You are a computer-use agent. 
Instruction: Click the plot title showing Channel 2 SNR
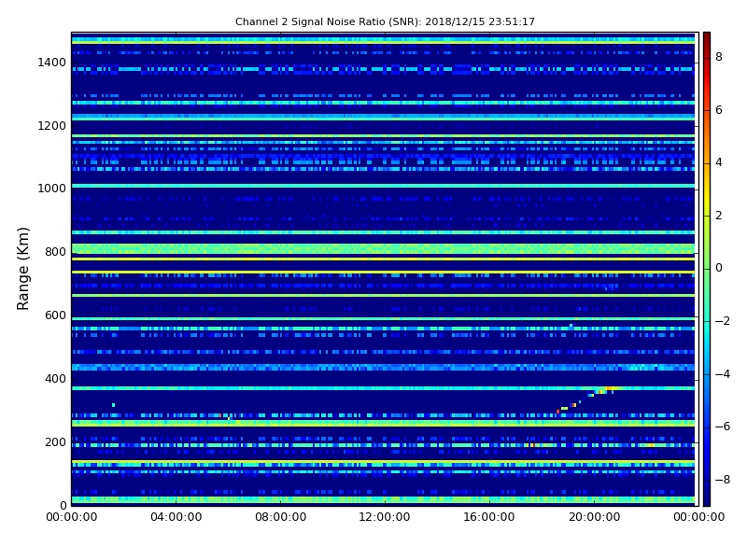[x=385, y=21]
